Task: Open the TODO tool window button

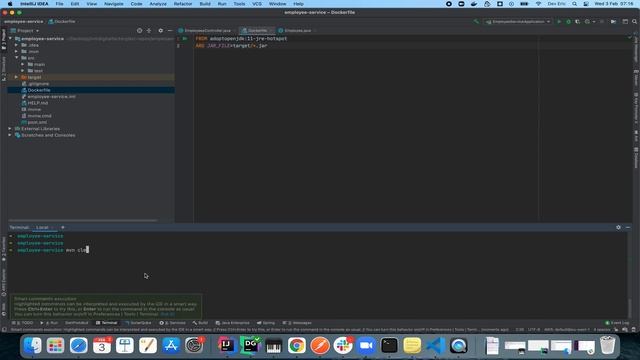Action: (x=23, y=323)
